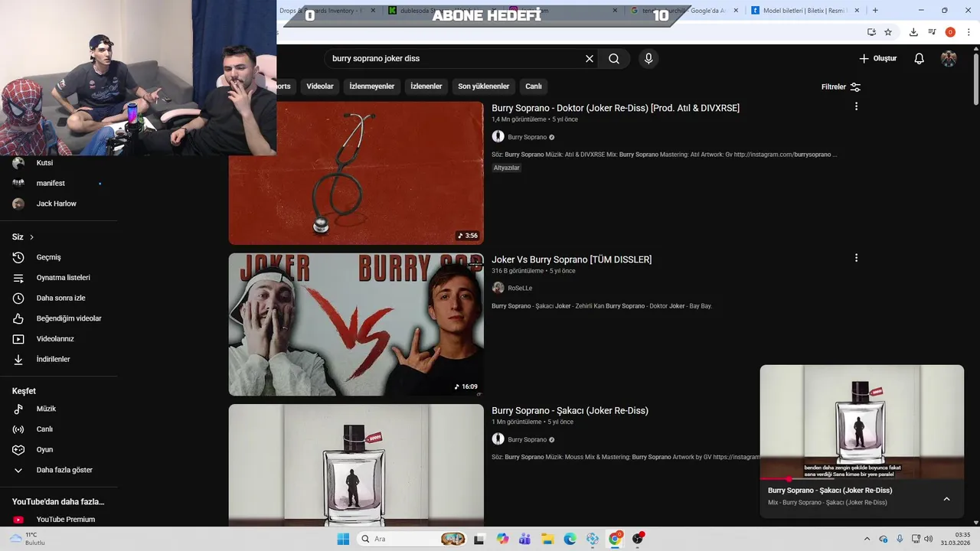
Task: Open title 'Burry Soprano - Doktor (Joker Re-Diss)'
Action: [x=616, y=108]
